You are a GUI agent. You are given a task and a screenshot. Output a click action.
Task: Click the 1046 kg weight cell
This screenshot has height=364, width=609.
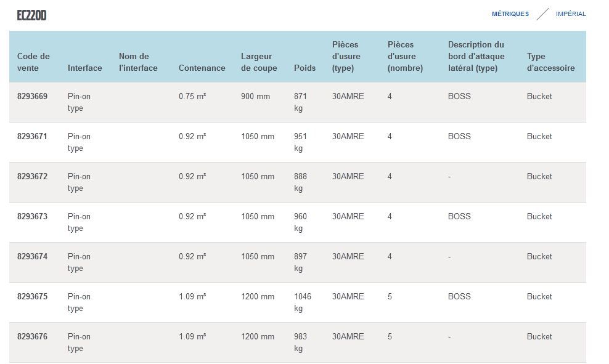303,302
